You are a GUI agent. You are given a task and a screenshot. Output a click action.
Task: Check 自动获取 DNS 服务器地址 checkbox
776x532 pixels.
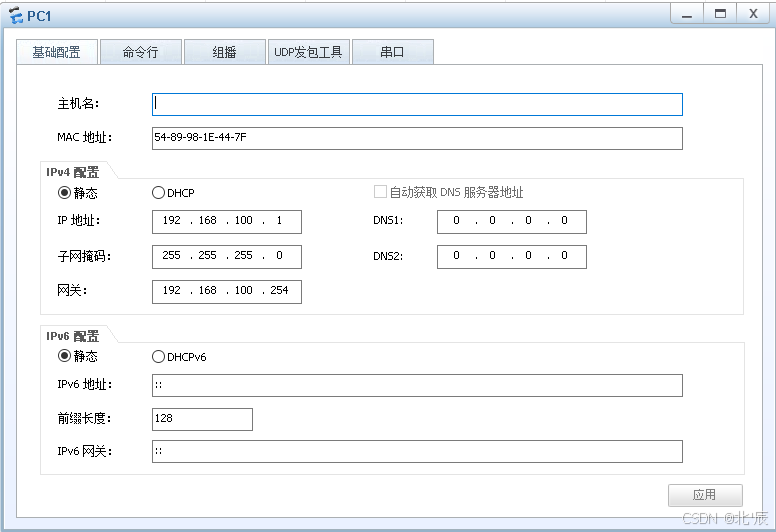380,192
